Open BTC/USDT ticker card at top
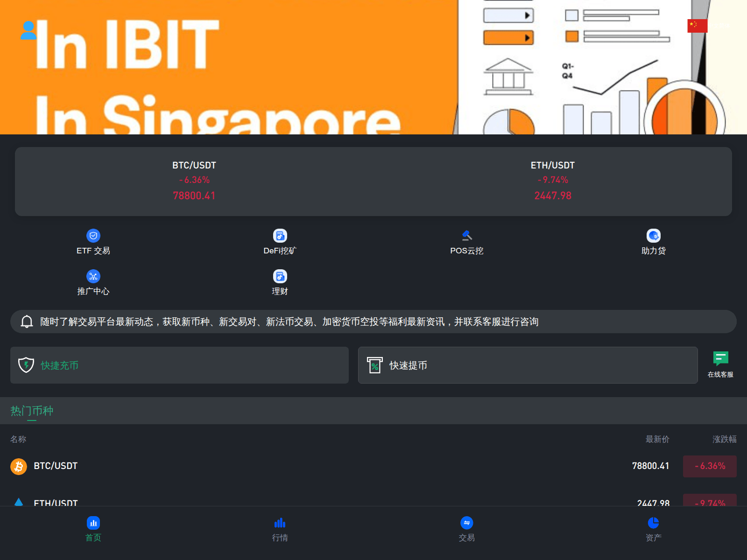This screenshot has height=560, width=747. 194,181
